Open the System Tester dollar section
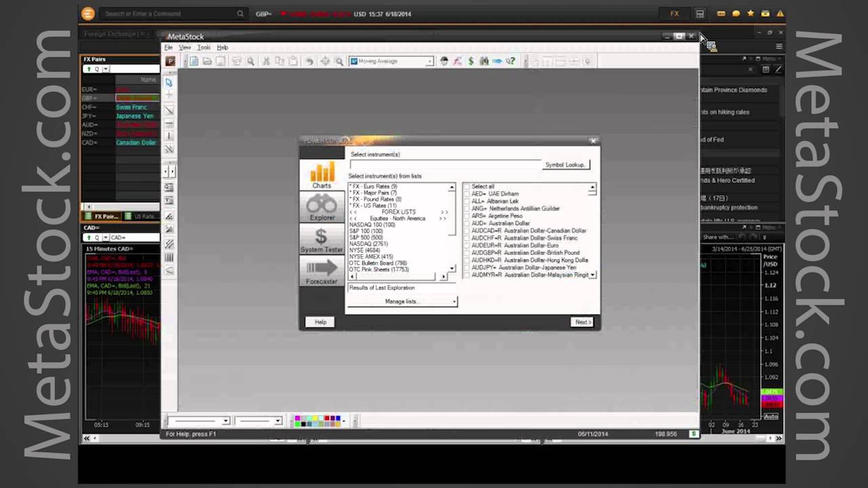 (x=321, y=240)
